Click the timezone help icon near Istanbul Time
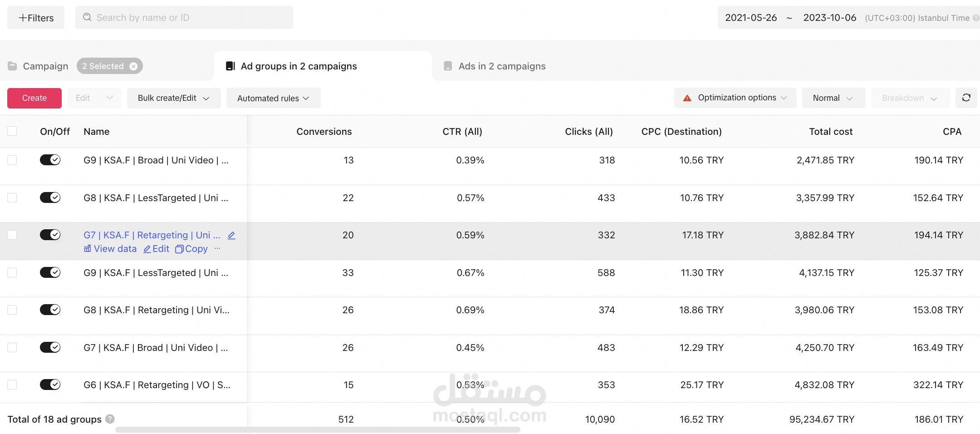Screen dimensions: 980x434 tap(975, 18)
